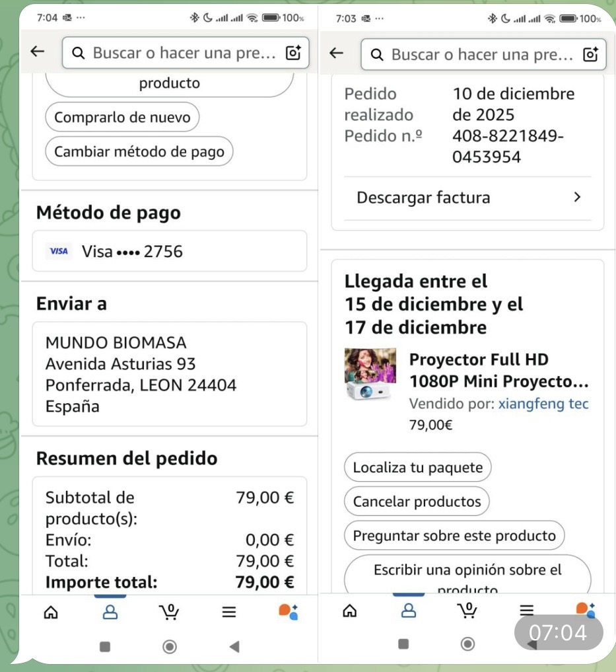This screenshot has width=616, height=672.
Task: Tap the Rufus assistant icon in left bottom bar
Action: tap(288, 611)
